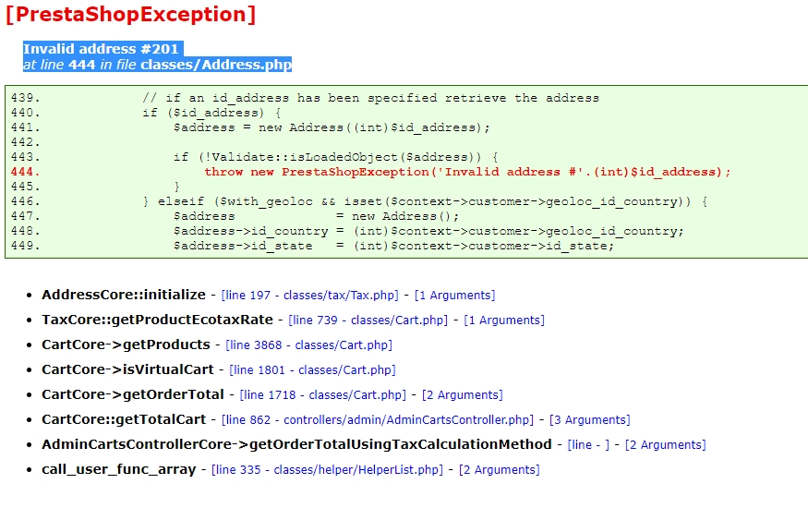
Task: Click the CartCore::getTotalCart trace entry
Action: coord(124,419)
